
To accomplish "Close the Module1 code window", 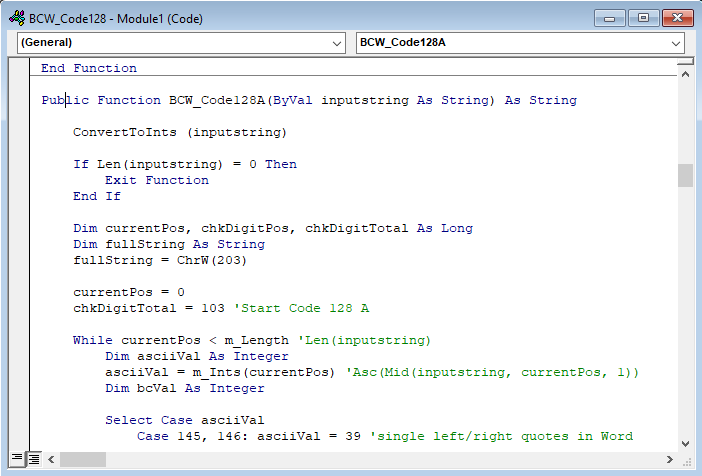I will click(677, 18).
